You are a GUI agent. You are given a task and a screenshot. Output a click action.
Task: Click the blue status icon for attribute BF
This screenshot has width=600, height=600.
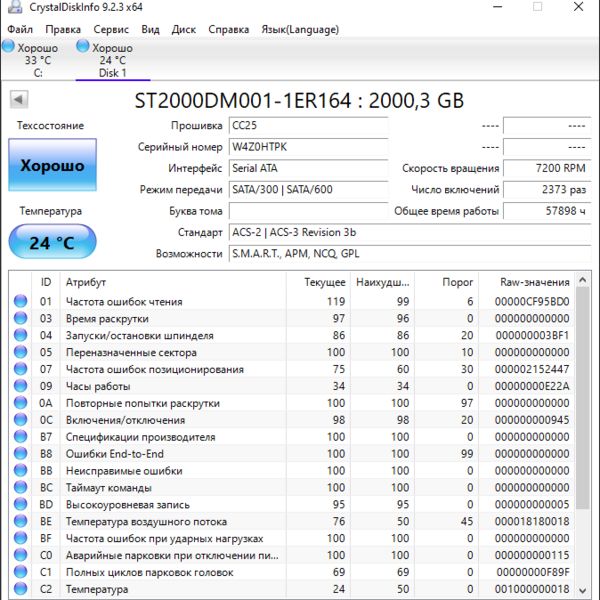tap(21, 538)
